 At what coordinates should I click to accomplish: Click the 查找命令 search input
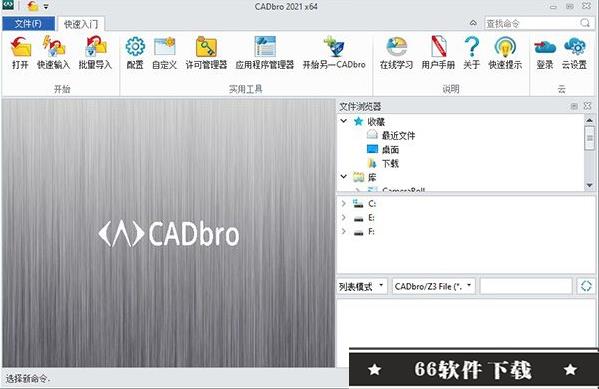(x=532, y=23)
